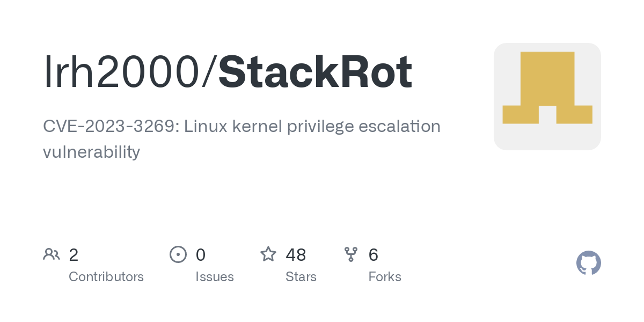Pick the yellow block in the identicon
The height and width of the screenshot is (322, 644).
(547, 87)
